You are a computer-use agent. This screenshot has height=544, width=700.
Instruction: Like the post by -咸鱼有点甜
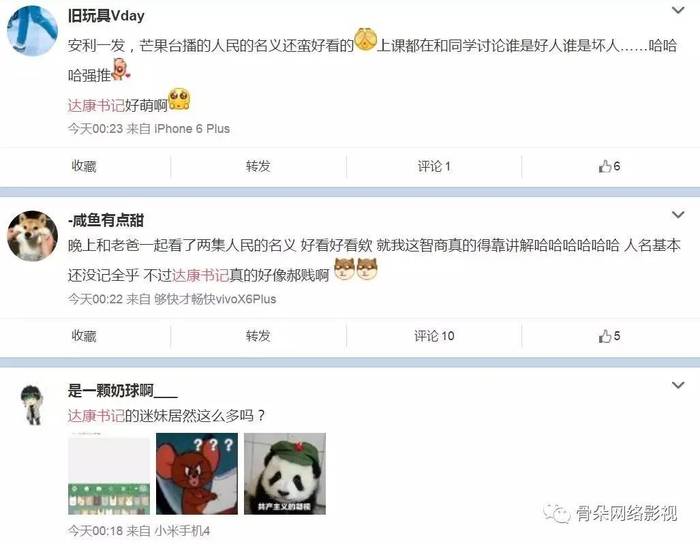pos(609,336)
